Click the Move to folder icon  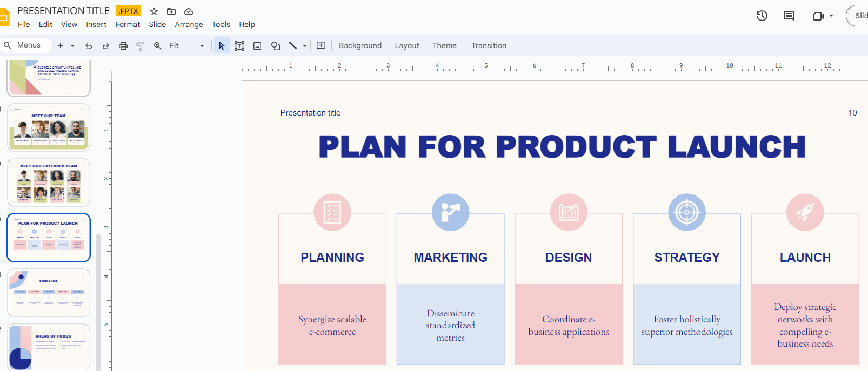coord(171,11)
